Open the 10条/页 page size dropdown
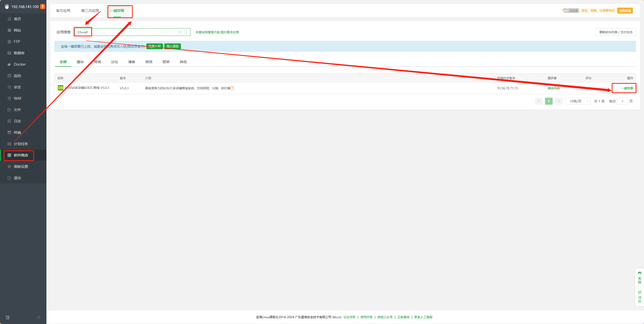 point(578,101)
